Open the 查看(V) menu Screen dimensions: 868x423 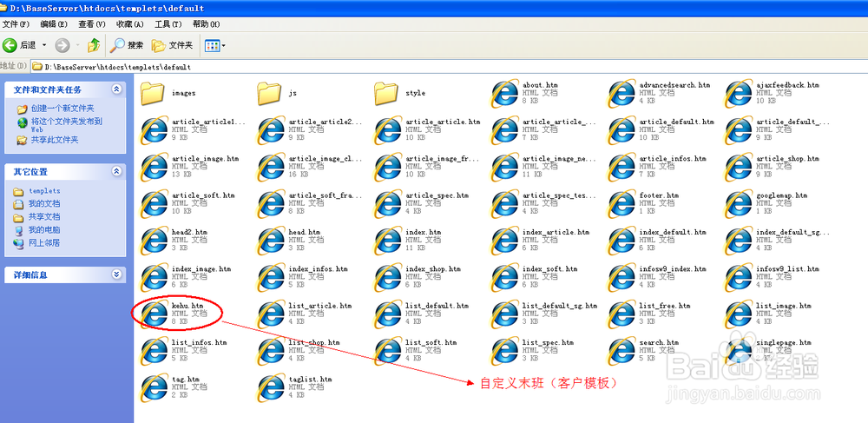coord(91,24)
